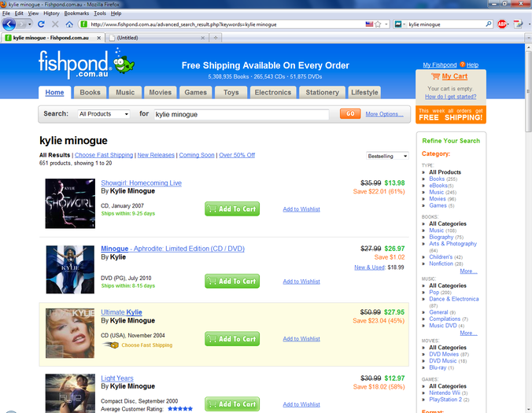Refine movies to Blu-ray
Viewport: 532px width, 413px height.
(438, 367)
